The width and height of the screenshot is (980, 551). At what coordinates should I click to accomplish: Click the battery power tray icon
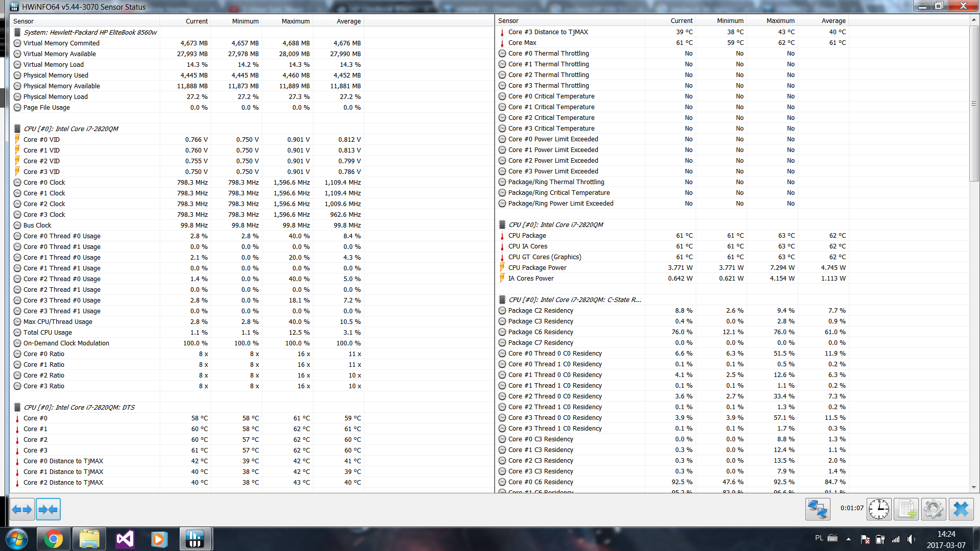tap(880, 539)
